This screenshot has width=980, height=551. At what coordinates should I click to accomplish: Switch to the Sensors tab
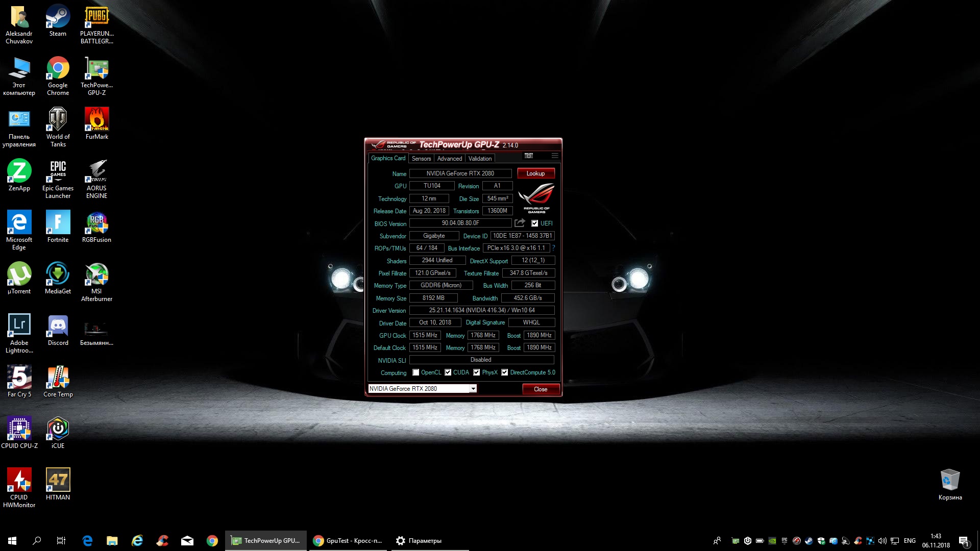coord(421,159)
